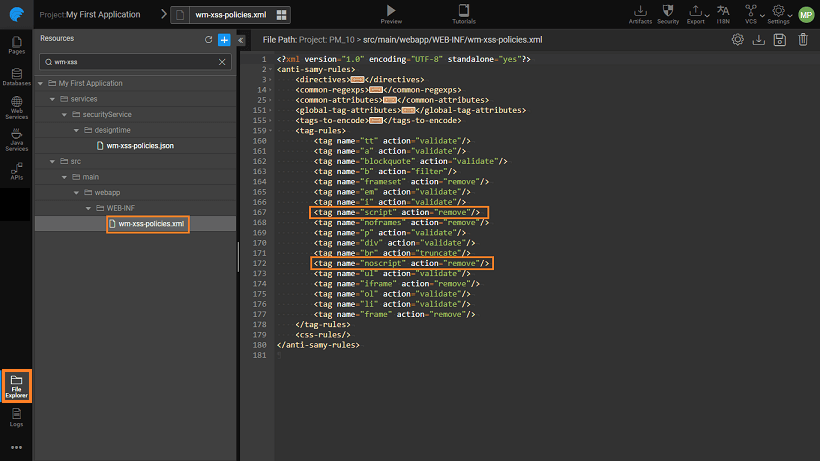
Task: Open the I18N translation settings
Action: click(722, 11)
